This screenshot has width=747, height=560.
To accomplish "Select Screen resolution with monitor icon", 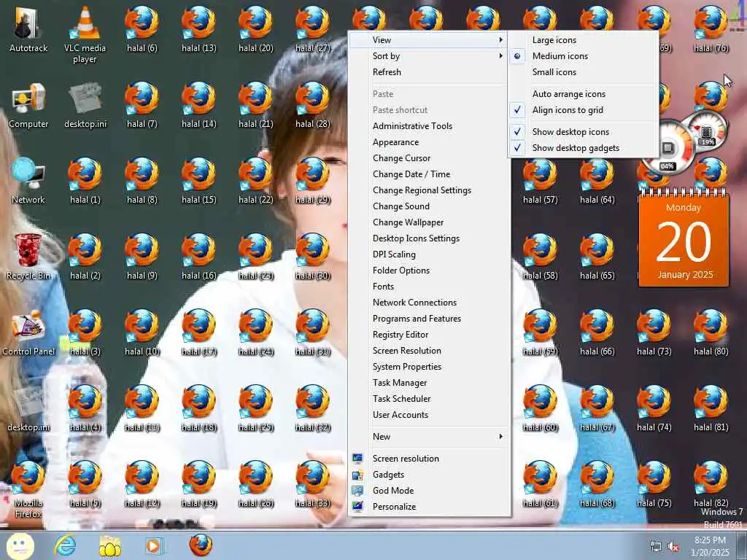I will (429, 459).
